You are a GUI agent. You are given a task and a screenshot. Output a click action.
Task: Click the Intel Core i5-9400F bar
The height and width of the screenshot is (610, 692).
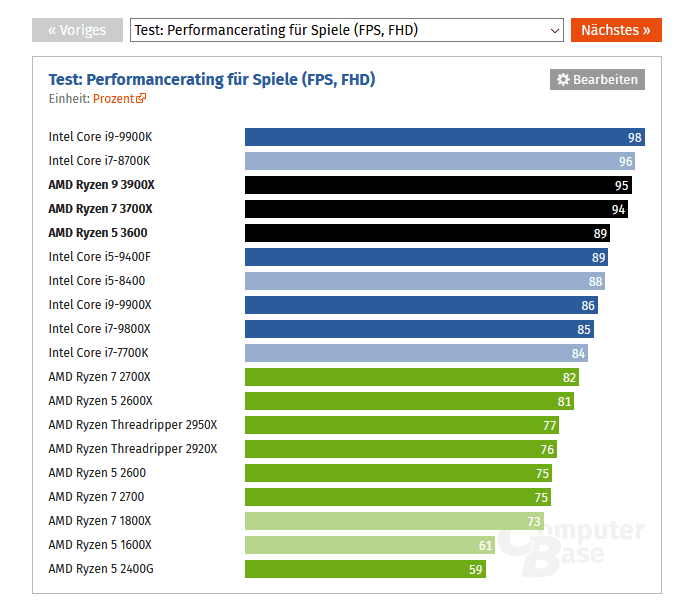[x=426, y=257]
